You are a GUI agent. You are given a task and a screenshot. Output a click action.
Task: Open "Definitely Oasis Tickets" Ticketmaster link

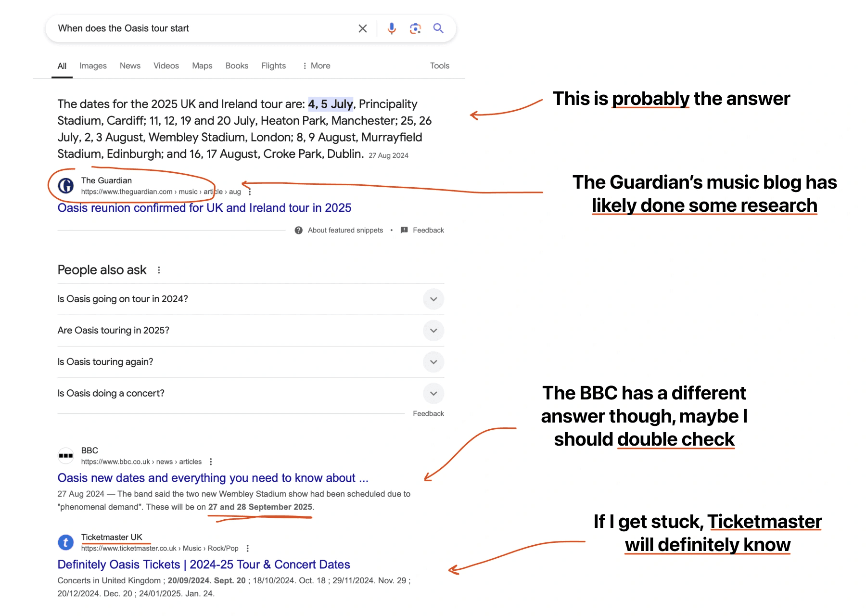tap(204, 565)
